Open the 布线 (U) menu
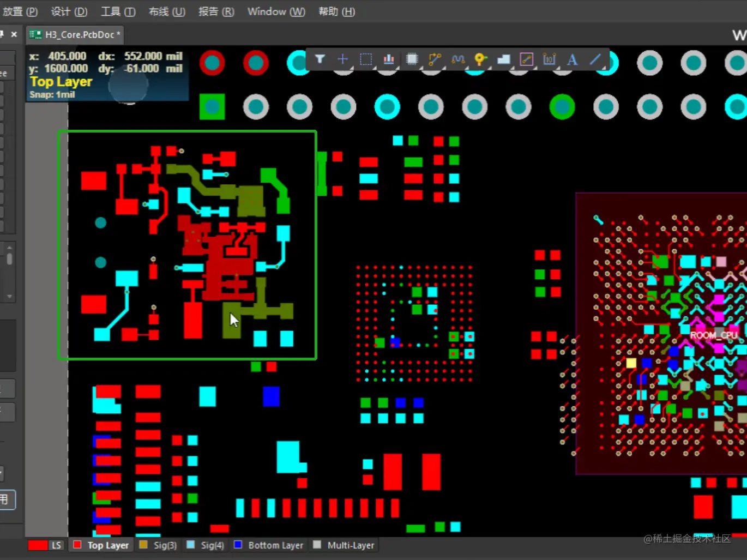 [x=167, y=11]
